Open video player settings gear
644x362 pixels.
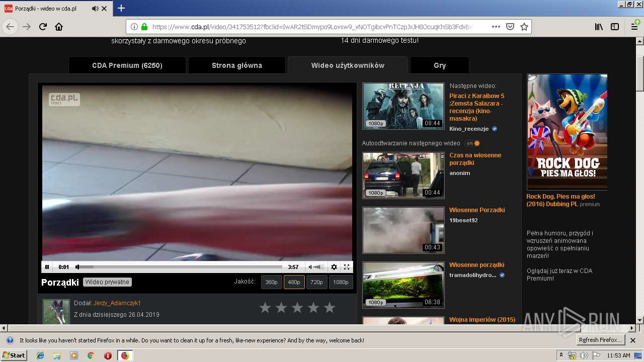(334, 267)
